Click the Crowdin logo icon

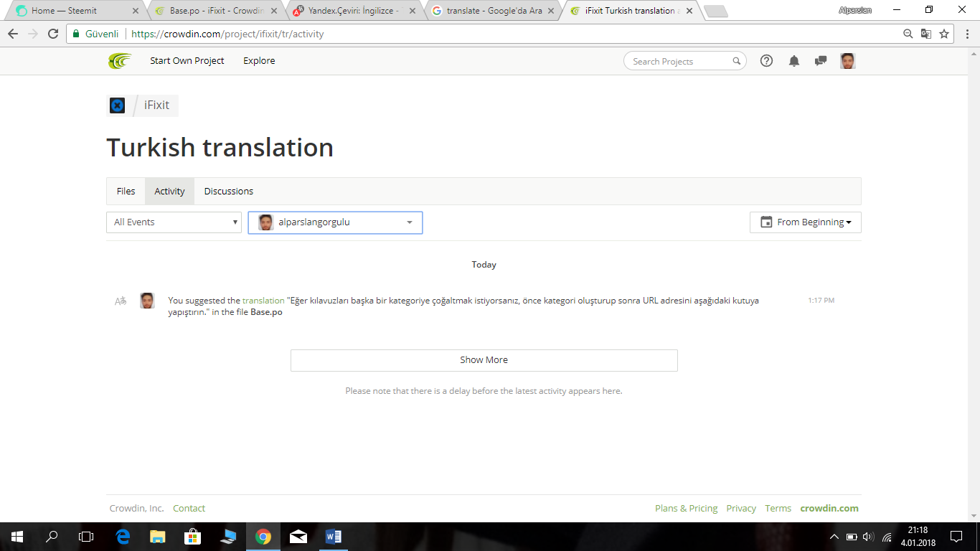[x=120, y=61]
